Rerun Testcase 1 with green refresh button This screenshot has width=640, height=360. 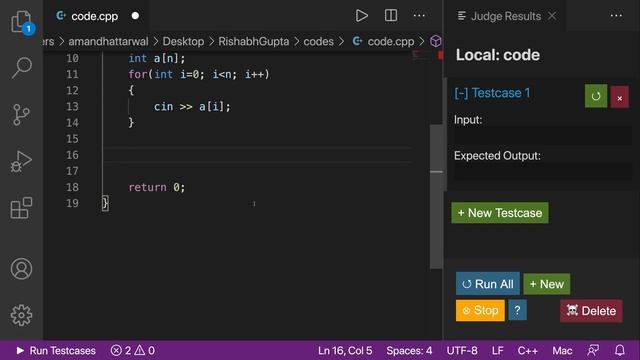(x=596, y=96)
